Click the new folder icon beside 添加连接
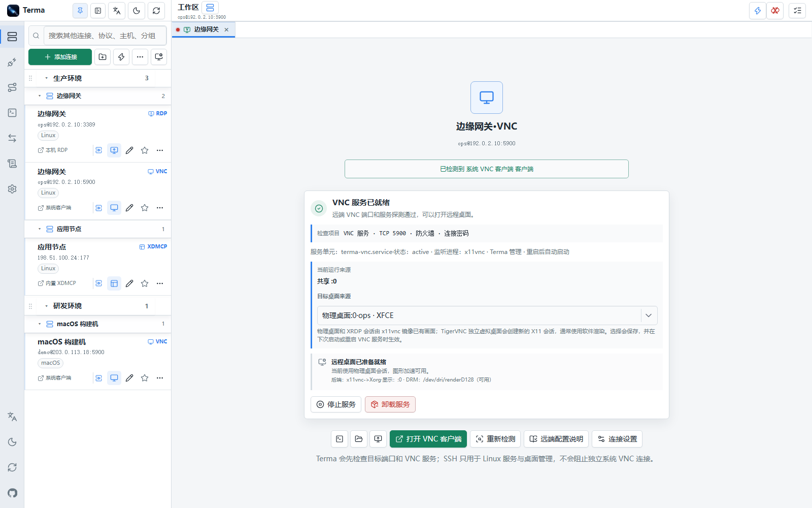The image size is (812, 508). [103, 57]
